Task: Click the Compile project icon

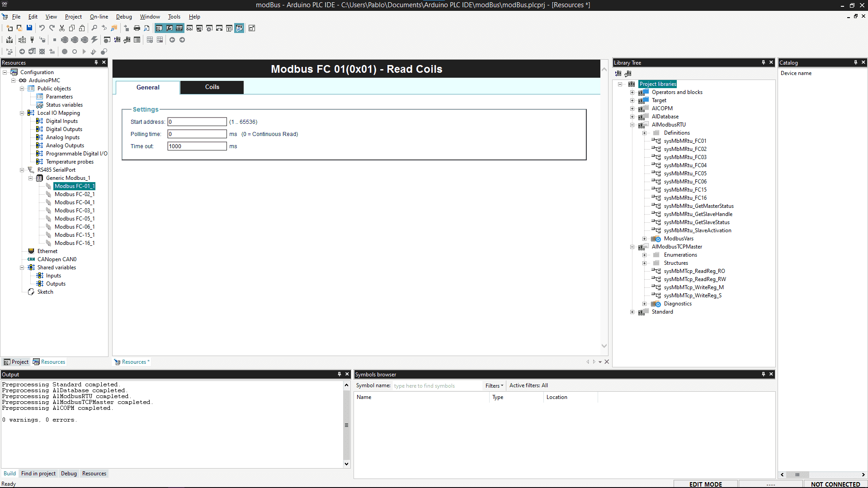Action: click(x=9, y=40)
